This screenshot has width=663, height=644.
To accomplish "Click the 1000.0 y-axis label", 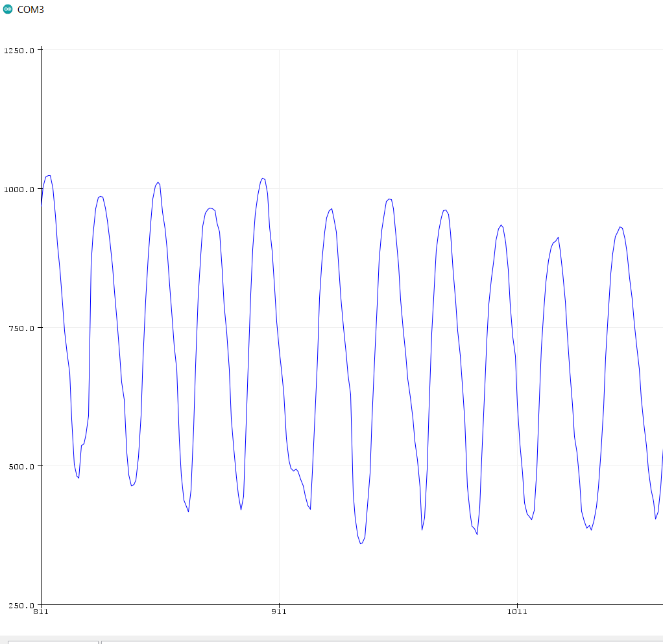I will click(19, 189).
